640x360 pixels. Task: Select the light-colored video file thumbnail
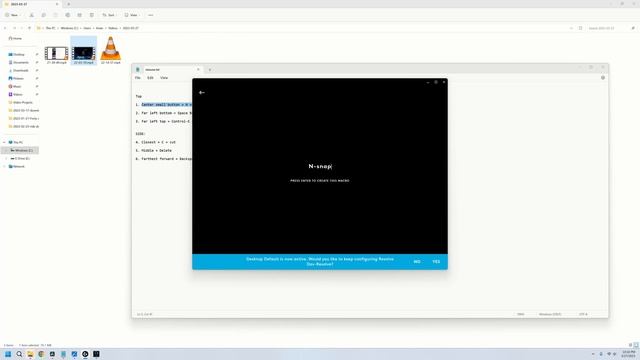pyautogui.click(x=56, y=53)
